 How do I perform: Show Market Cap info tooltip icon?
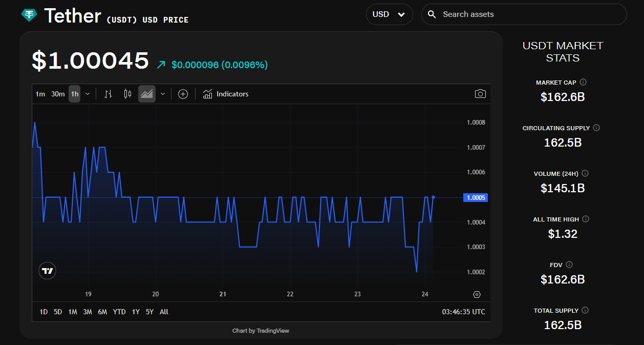(583, 82)
